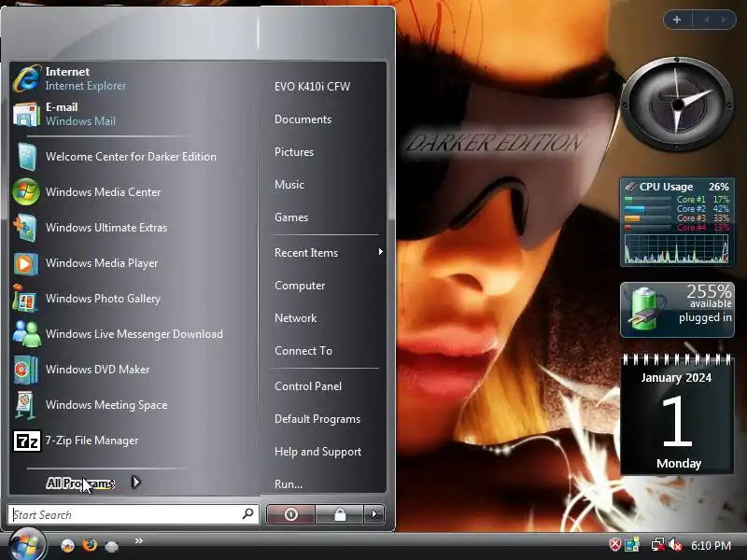
Task: Open Control Panel
Action: click(308, 386)
